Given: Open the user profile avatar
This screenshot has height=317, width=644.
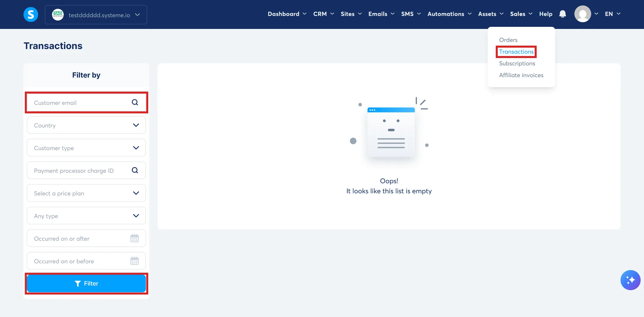Looking at the screenshot, I should coord(583,14).
